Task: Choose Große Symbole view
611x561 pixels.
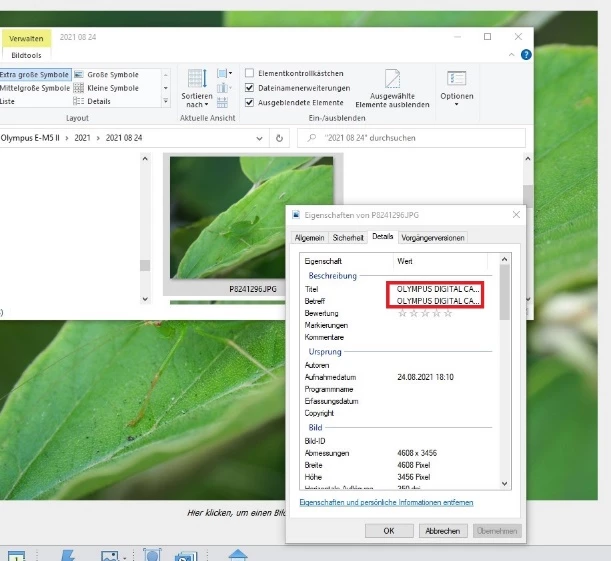Action: pos(106,74)
